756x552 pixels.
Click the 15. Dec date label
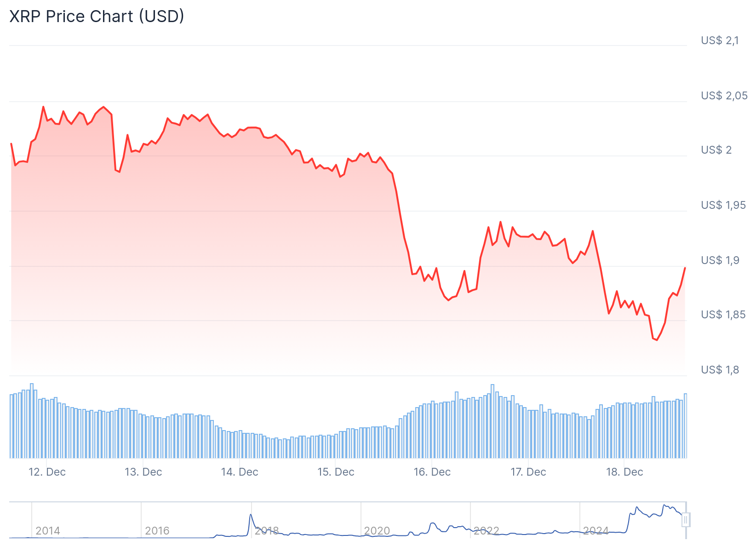point(336,472)
